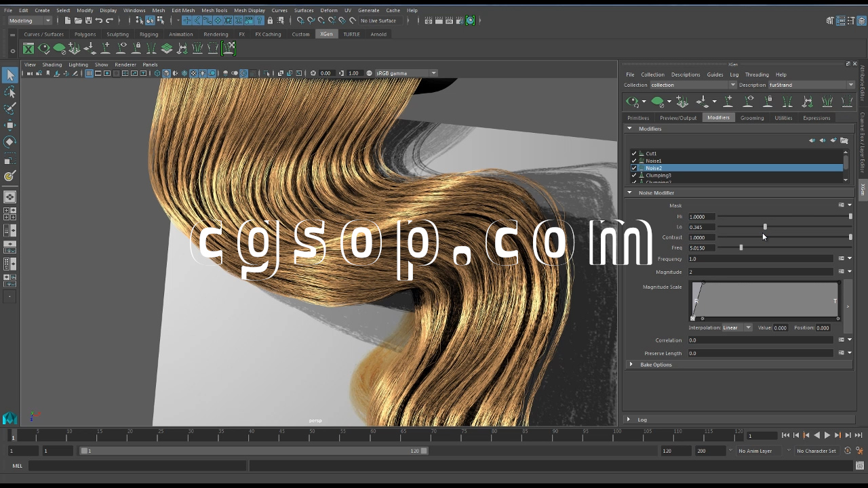Click the Lo slider handle
This screenshot has width=868, height=488.
tap(765, 227)
